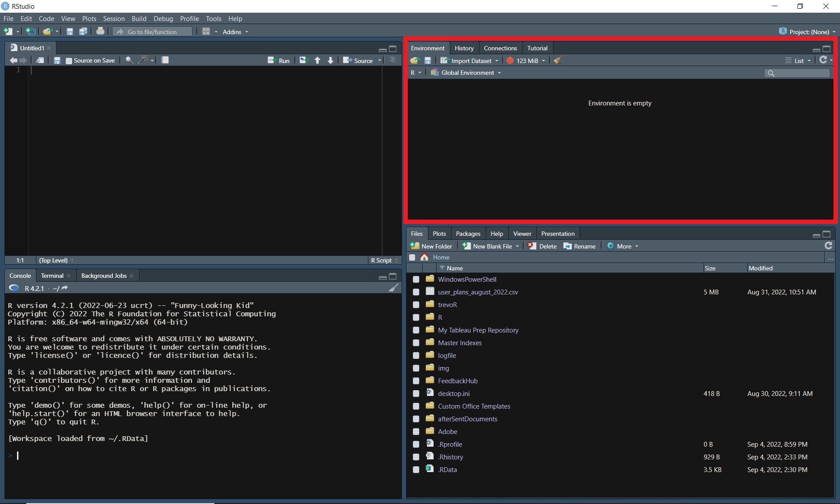Viewport: 840px width, 504px height.
Task: Click the Show in new window icon in editor
Action: [x=40, y=60]
